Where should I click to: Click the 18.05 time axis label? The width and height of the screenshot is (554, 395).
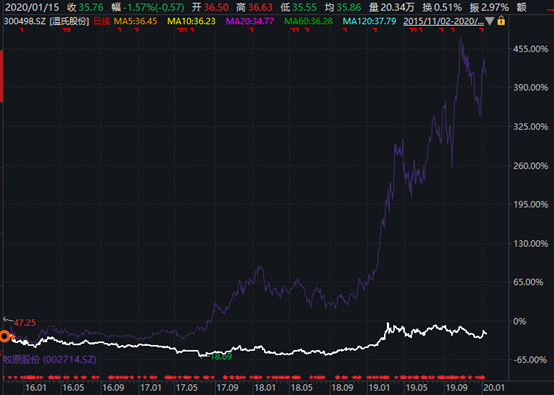301,388
